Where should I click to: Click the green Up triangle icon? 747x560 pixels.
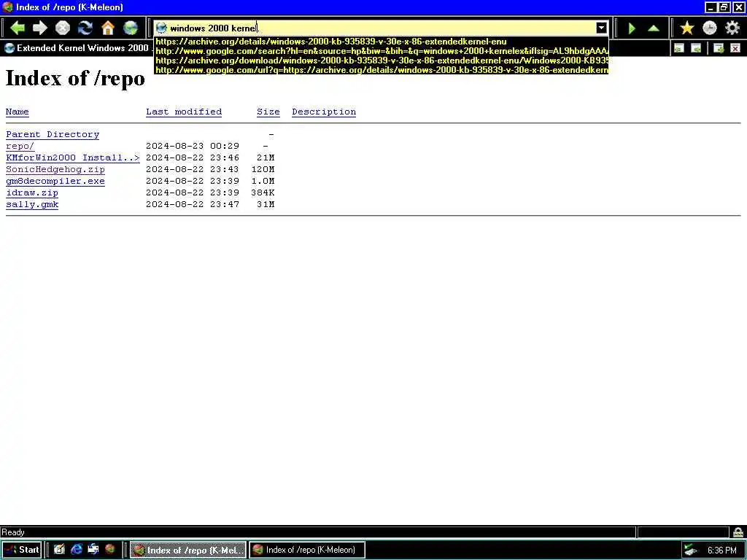point(654,28)
